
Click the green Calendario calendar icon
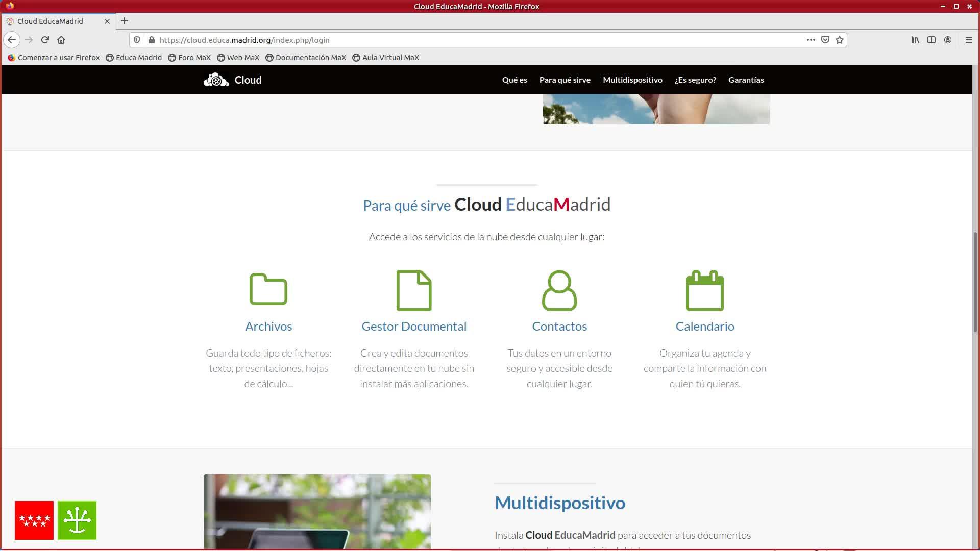704,290
